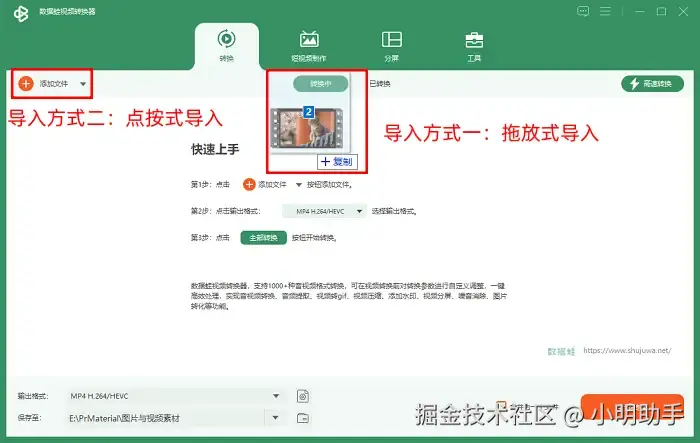Viewport: 700px width, 443px height.
Task: Open the 转换 (Convert) tab
Action: pyautogui.click(x=226, y=46)
